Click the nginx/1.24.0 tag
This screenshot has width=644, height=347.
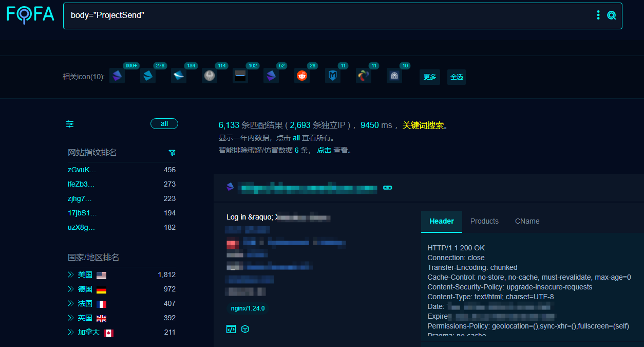(x=248, y=308)
